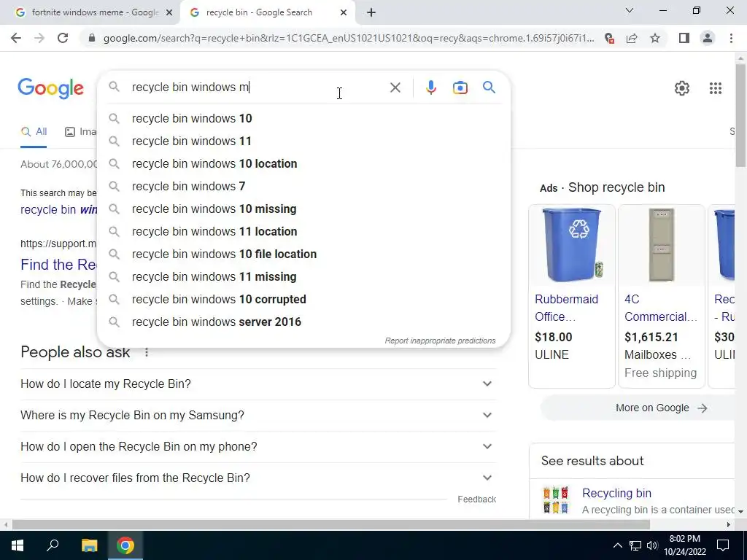Viewport: 747px width, 560px height.
Task: Select 'recycle bin windows 10 missing' suggestion
Action: click(303, 209)
